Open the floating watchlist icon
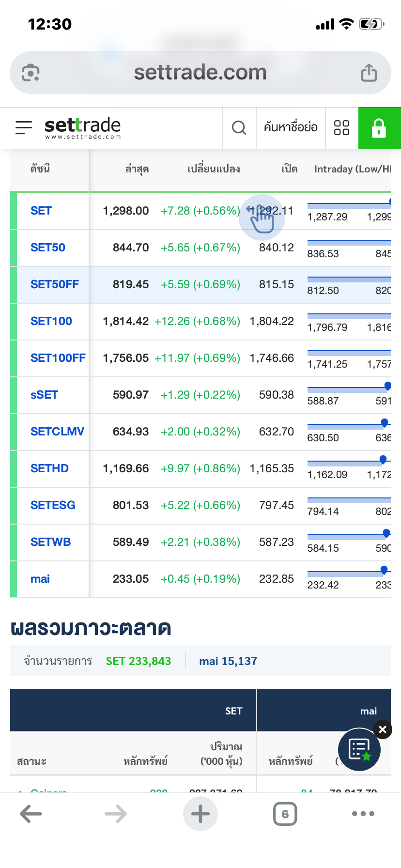Viewport: 401px width, 868px height. [x=359, y=749]
